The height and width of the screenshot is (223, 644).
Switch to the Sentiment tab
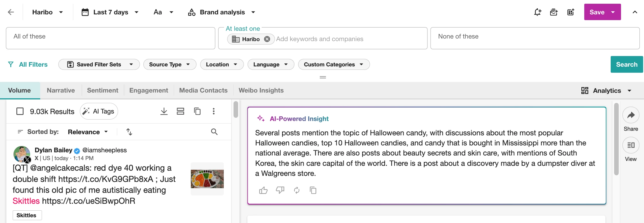click(103, 91)
